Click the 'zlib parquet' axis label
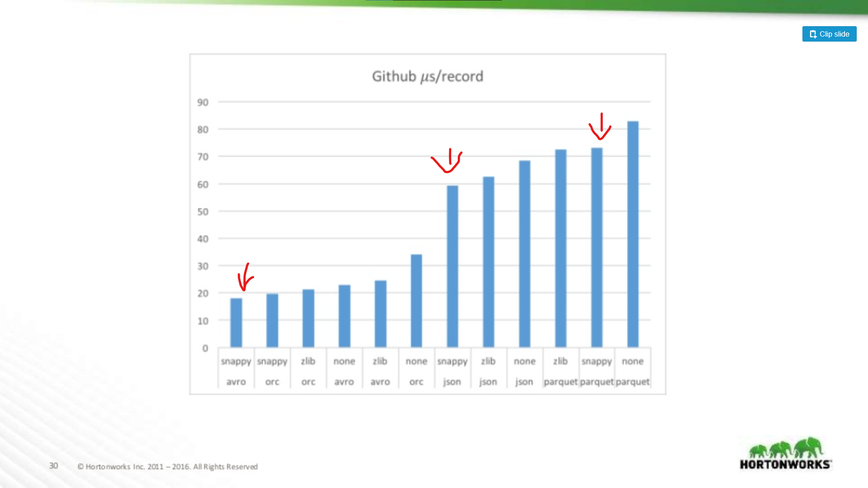The image size is (868, 488). 561,371
